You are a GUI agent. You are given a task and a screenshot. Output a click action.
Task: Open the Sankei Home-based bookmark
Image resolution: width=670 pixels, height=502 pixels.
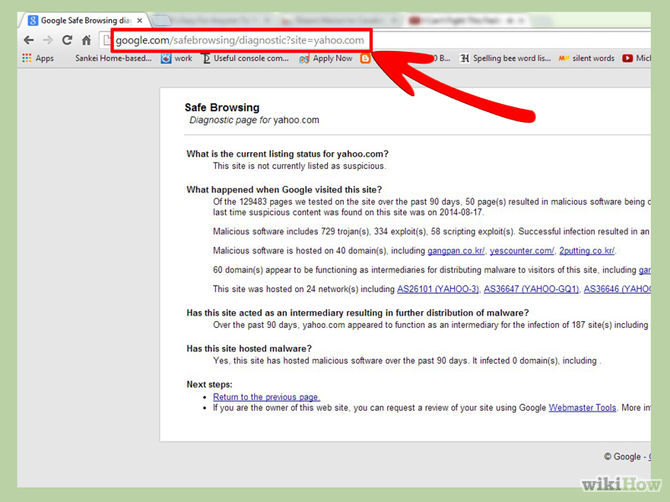coord(113,58)
